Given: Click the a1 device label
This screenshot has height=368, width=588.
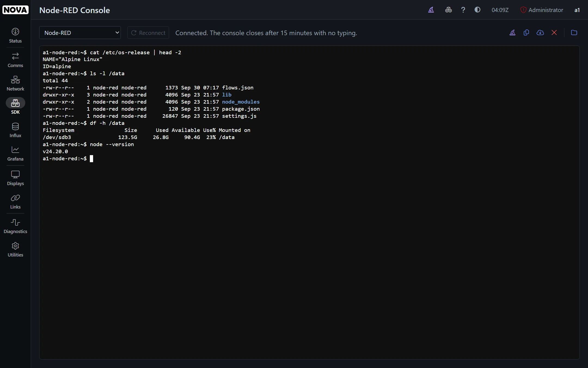Looking at the screenshot, I should [577, 10].
